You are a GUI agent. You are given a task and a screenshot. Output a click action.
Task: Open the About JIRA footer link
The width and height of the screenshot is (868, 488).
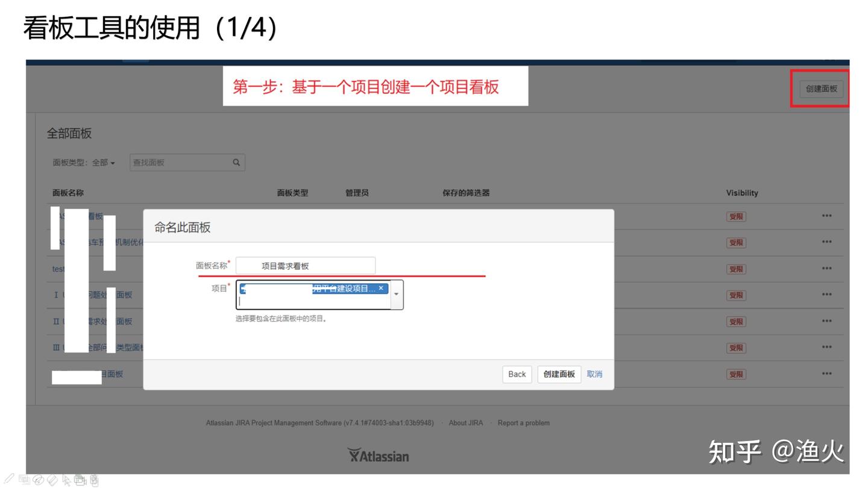tap(465, 423)
